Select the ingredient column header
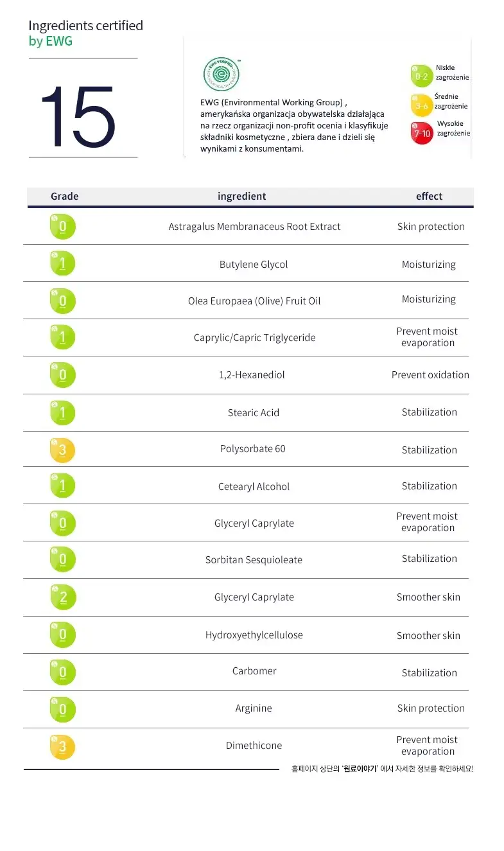504x851 pixels. coord(241,197)
